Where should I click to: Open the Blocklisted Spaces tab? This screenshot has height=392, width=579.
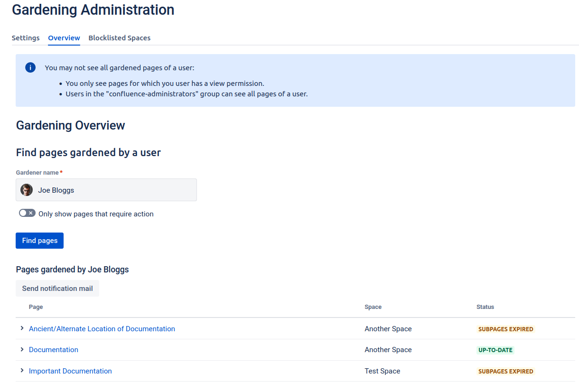coord(119,38)
